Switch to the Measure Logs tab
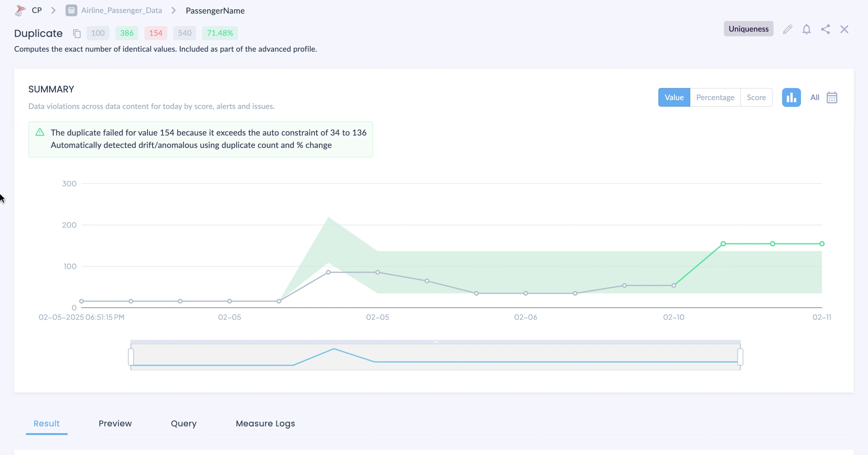Image resolution: width=868 pixels, height=455 pixels. click(265, 423)
